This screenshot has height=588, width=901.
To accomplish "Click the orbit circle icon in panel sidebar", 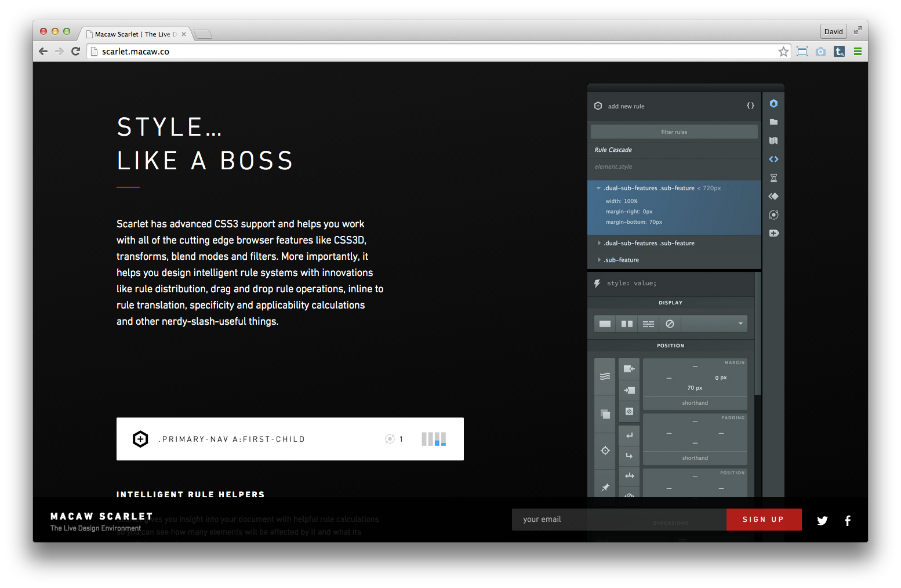I will tap(773, 215).
